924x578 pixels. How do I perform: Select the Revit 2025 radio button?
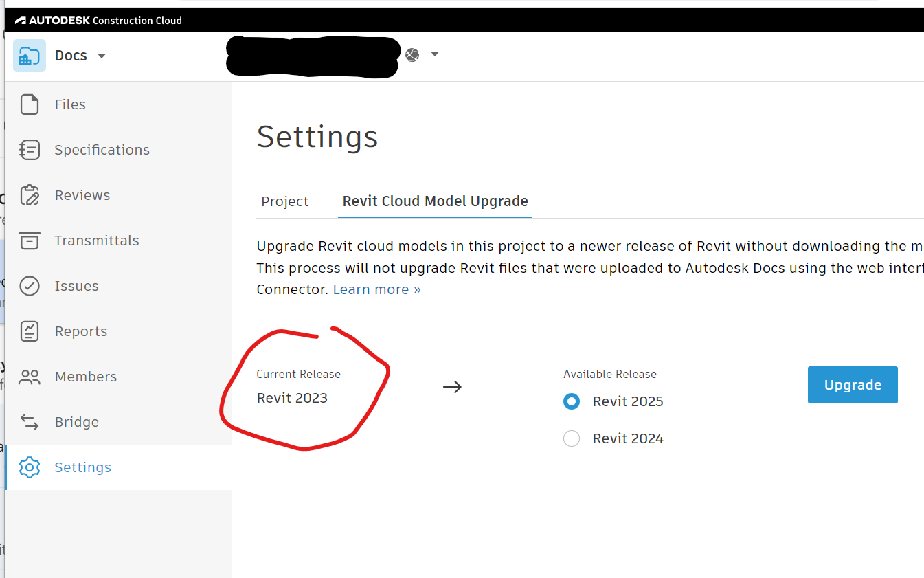point(572,401)
